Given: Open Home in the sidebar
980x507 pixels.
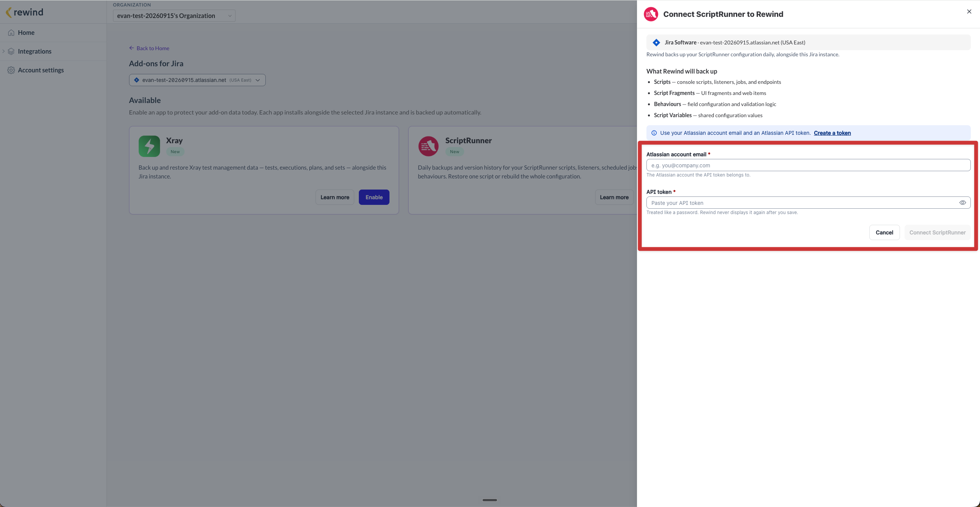Looking at the screenshot, I should tap(26, 33).
